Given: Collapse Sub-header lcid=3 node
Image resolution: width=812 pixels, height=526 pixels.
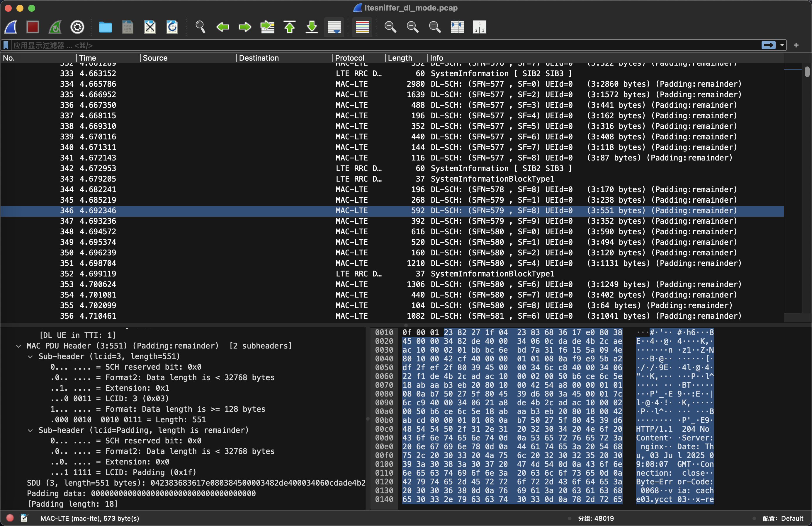Looking at the screenshot, I should [30, 357].
